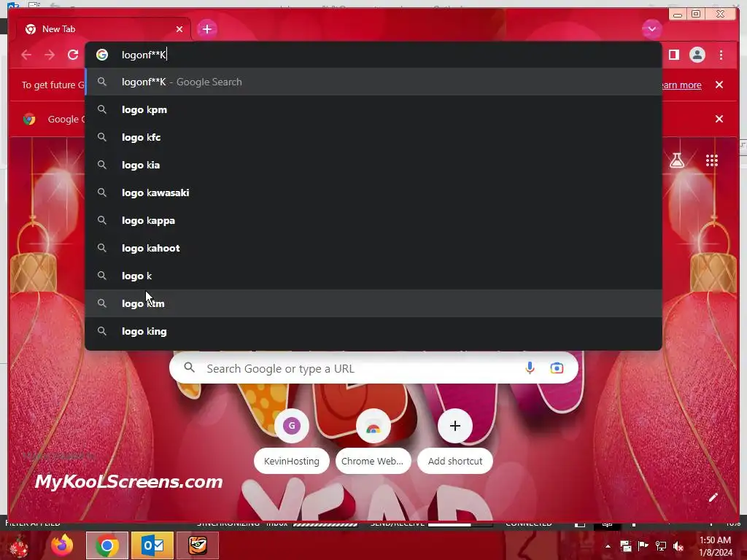747x560 pixels.
Task: Open the KevinHosting shortcut
Action: pos(292,441)
